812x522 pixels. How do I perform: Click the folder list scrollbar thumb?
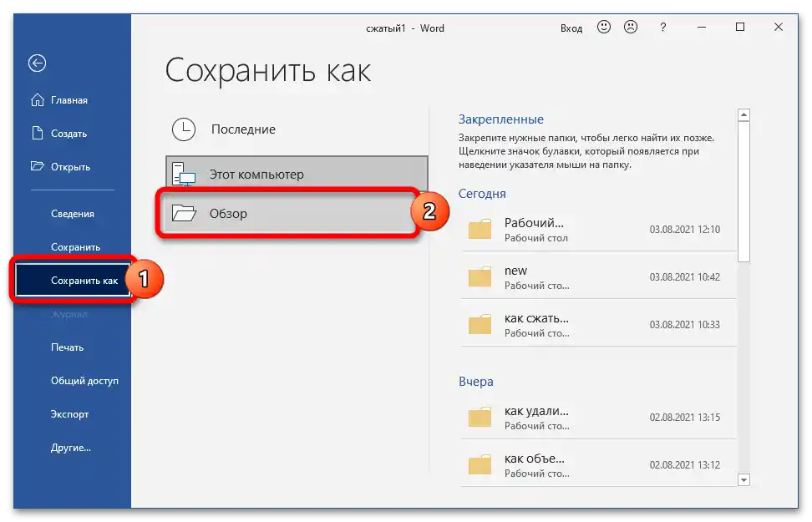(743, 192)
